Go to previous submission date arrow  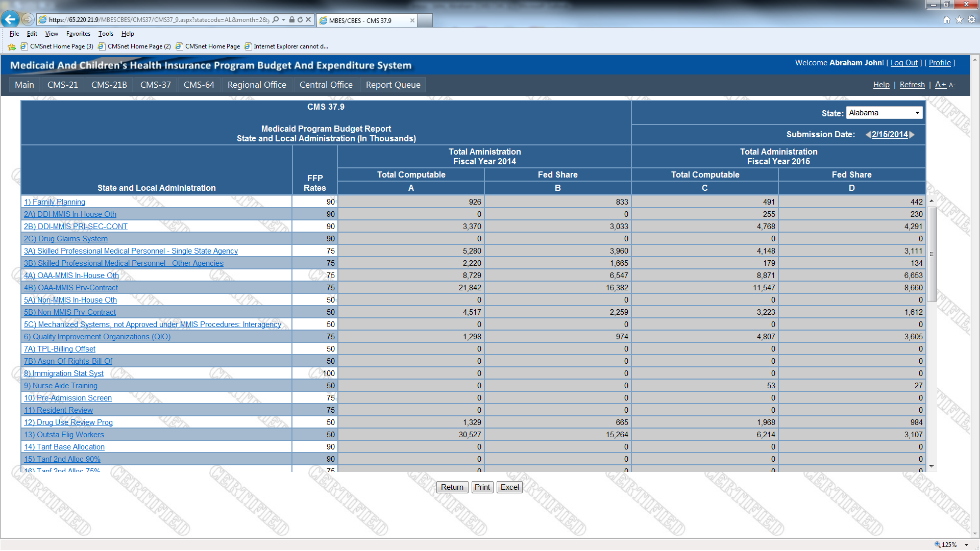868,135
